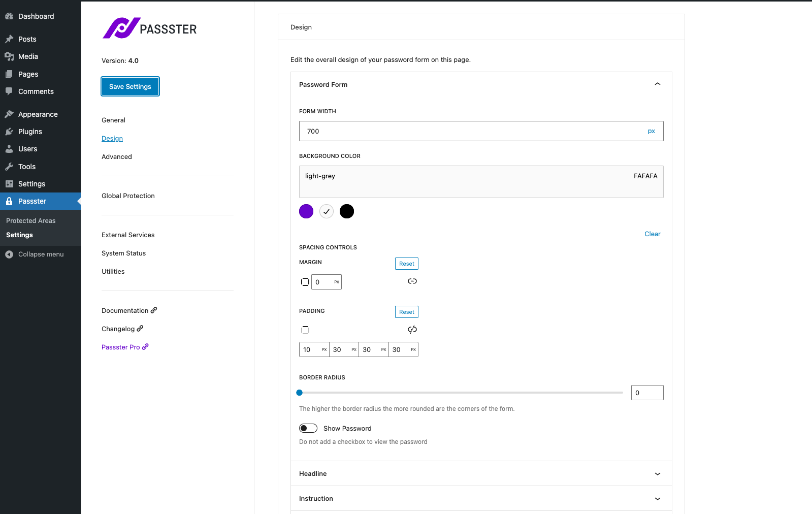Collapse the Password Form section
The width and height of the screenshot is (812, 514).
coord(658,84)
